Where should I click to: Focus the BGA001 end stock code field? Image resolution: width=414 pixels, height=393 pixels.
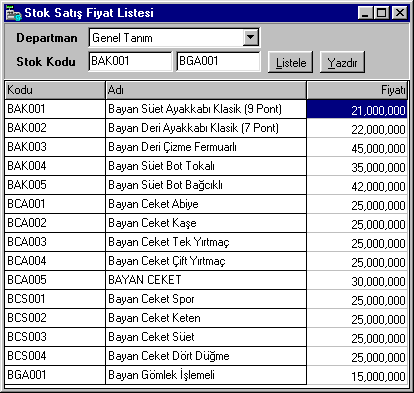pyautogui.click(x=218, y=61)
